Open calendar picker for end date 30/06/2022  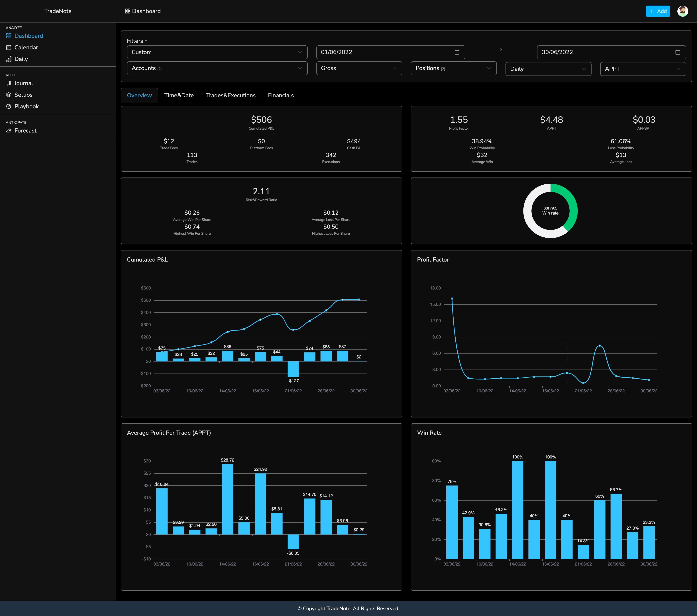(678, 52)
